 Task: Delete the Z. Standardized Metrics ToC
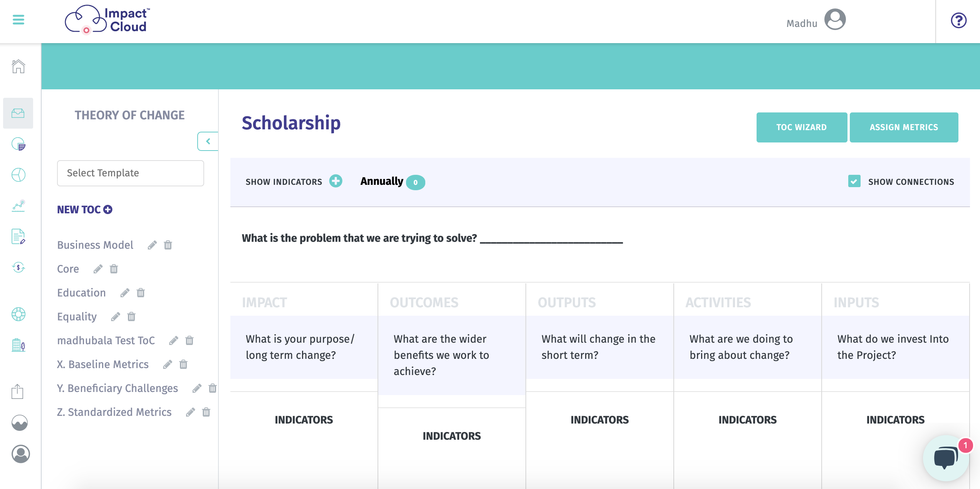(206, 412)
